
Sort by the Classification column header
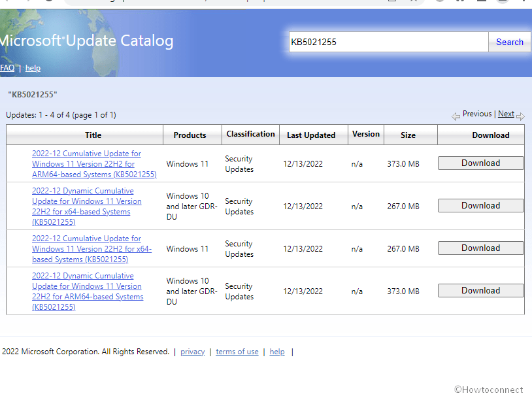click(x=251, y=134)
